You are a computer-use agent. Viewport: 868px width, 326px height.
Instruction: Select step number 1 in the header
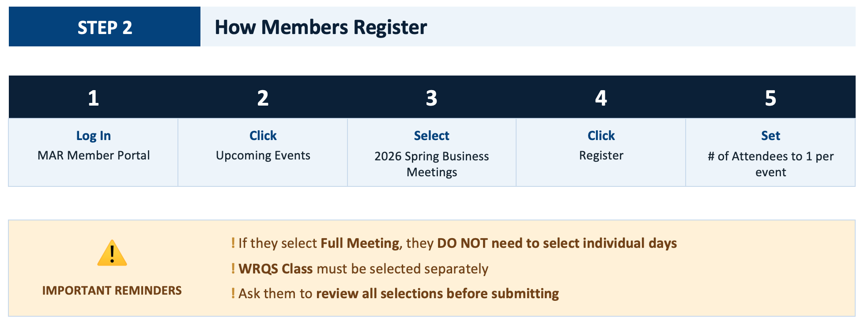click(93, 98)
